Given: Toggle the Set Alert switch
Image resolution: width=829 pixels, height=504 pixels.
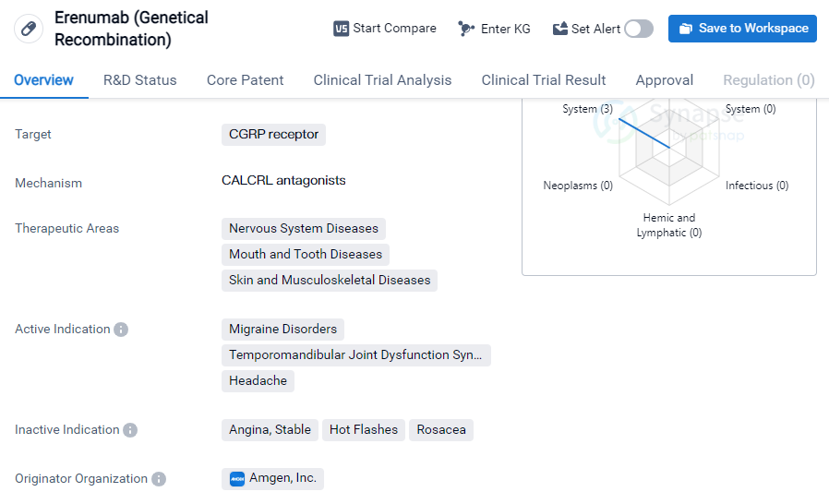Looking at the screenshot, I should [x=638, y=29].
